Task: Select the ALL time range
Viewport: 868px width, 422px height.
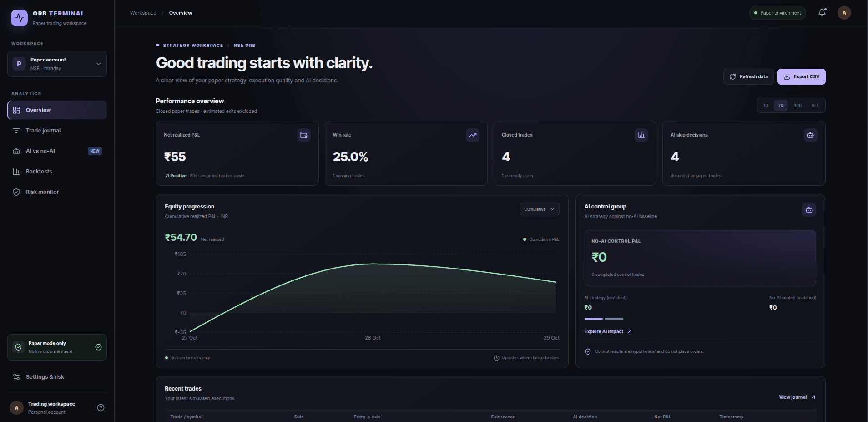Action: coord(815,106)
